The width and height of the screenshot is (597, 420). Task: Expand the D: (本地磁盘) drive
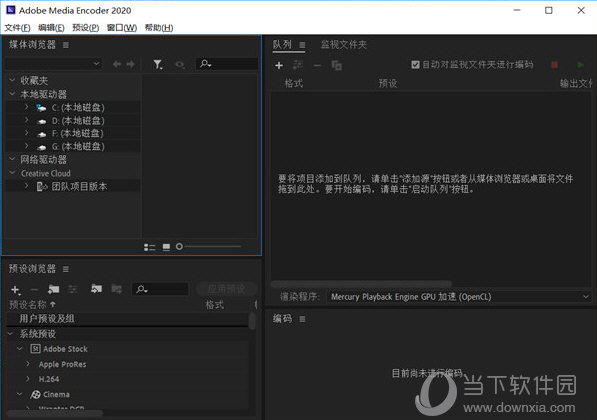(x=26, y=120)
